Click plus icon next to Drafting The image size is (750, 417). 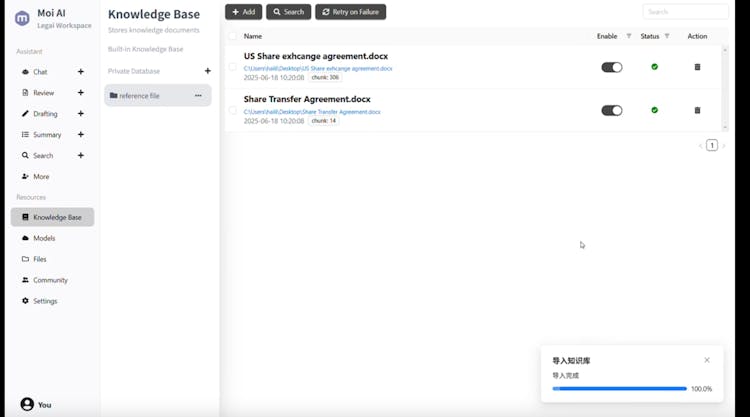click(81, 114)
